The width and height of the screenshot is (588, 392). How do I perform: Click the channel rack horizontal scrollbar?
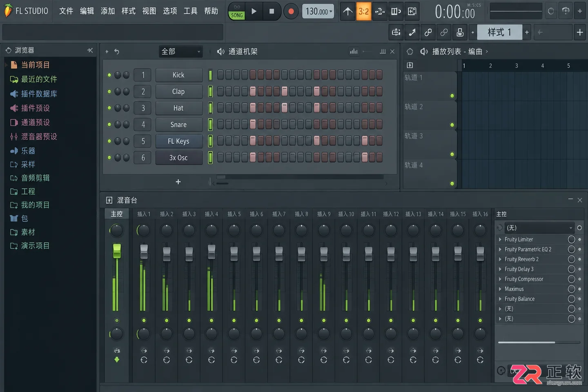pyautogui.click(x=300, y=177)
